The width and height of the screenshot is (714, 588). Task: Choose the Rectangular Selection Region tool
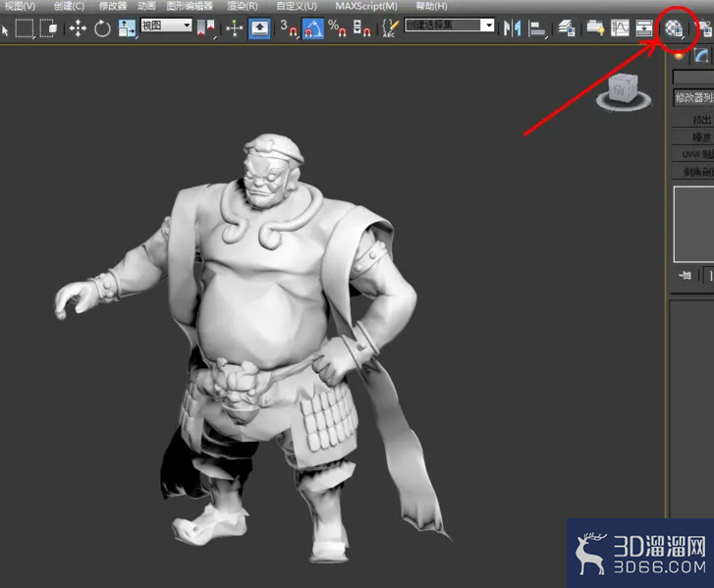pos(25,28)
